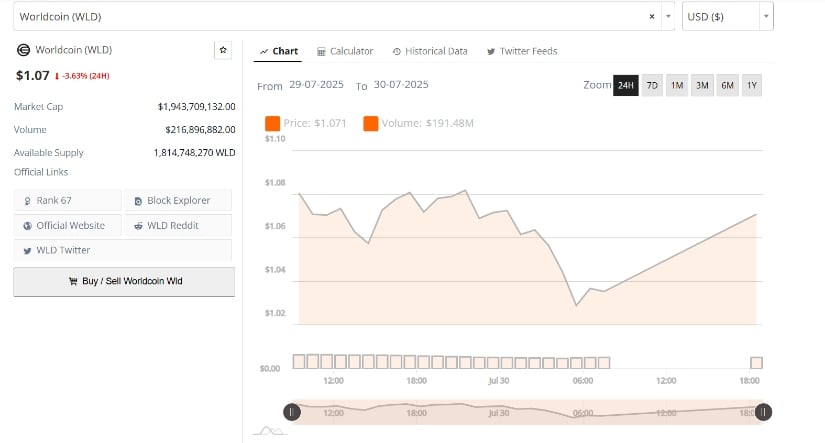Image resolution: width=825 pixels, height=443 pixels.
Task: Click the Twitter bird icon beside Twitter Feeds
Action: (x=491, y=52)
